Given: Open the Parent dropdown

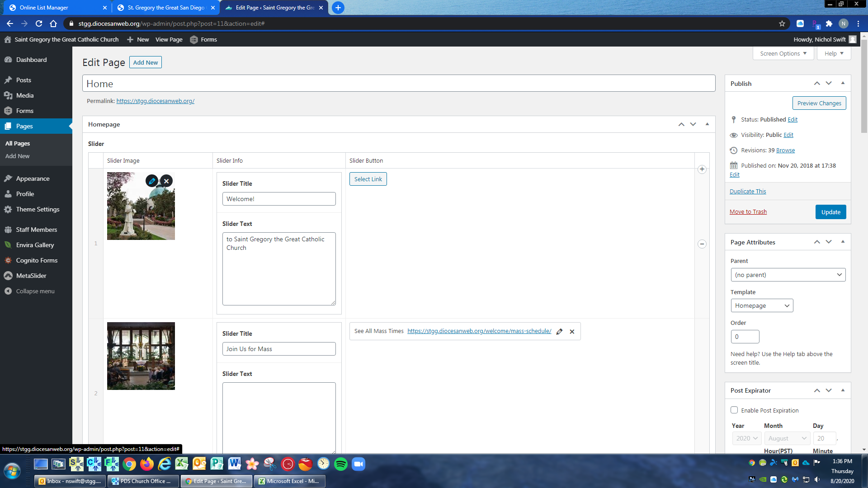Looking at the screenshot, I should tap(788, 275).
